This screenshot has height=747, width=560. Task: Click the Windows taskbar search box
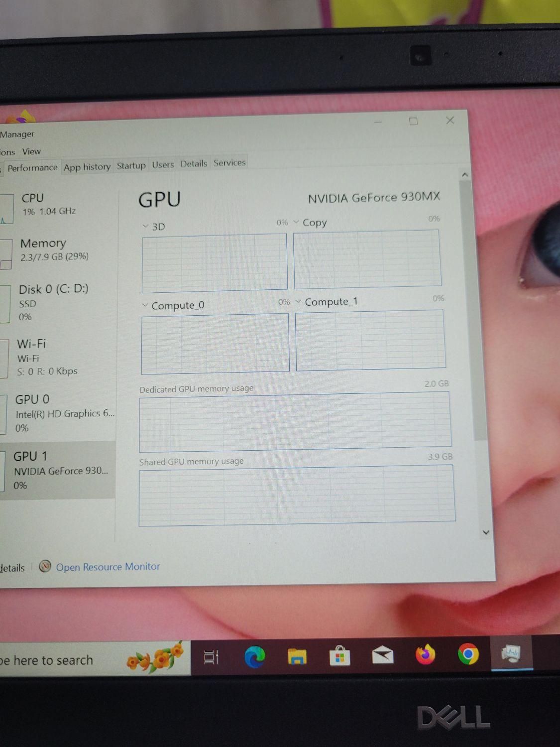tap(95, 660)
